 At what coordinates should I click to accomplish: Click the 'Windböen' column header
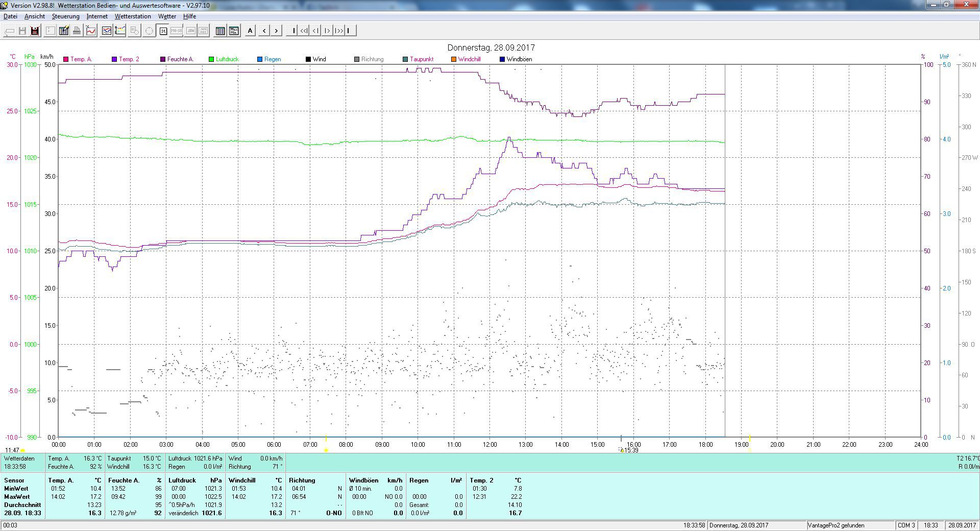[x=364, y=480]
